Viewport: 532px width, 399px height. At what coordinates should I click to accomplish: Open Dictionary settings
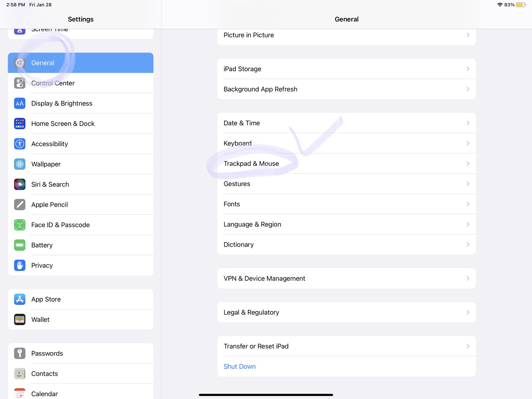click(x=347, y=244)
